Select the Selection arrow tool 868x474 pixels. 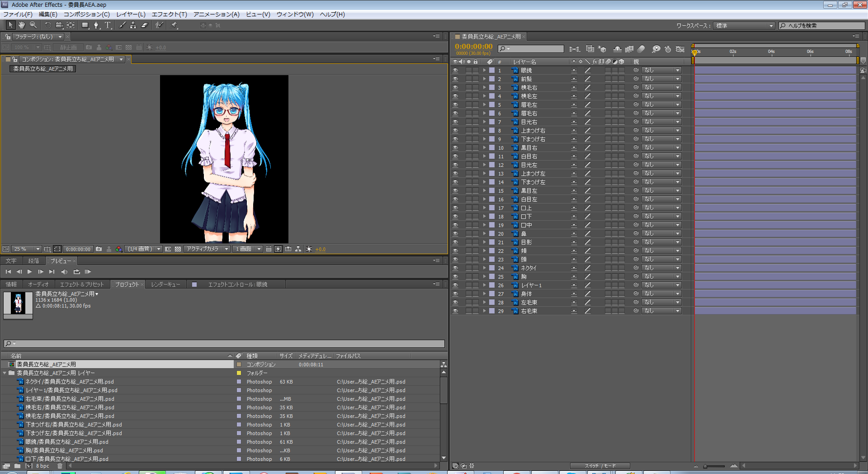(11, 25)
